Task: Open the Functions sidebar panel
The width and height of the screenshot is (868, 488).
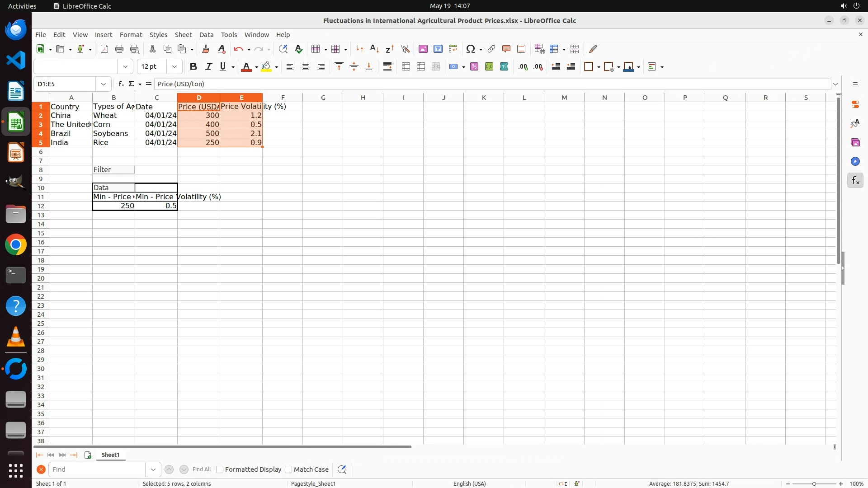Action: 855,181
